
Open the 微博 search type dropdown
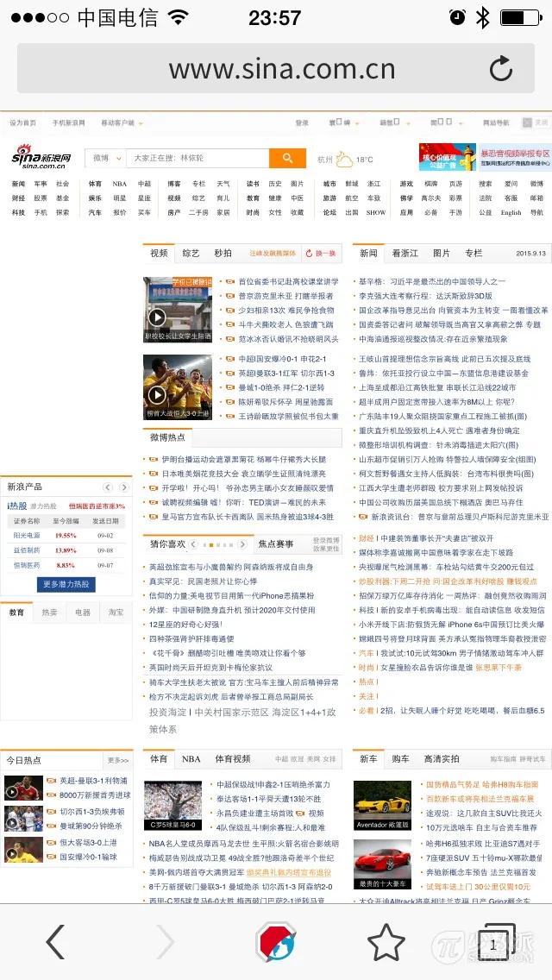point(106,158)
